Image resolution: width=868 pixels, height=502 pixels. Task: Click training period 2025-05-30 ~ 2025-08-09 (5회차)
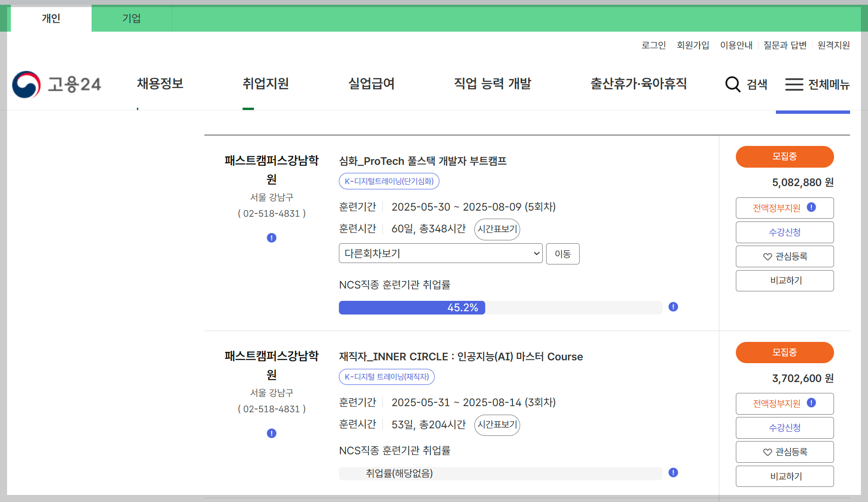[x=473, y=207]
